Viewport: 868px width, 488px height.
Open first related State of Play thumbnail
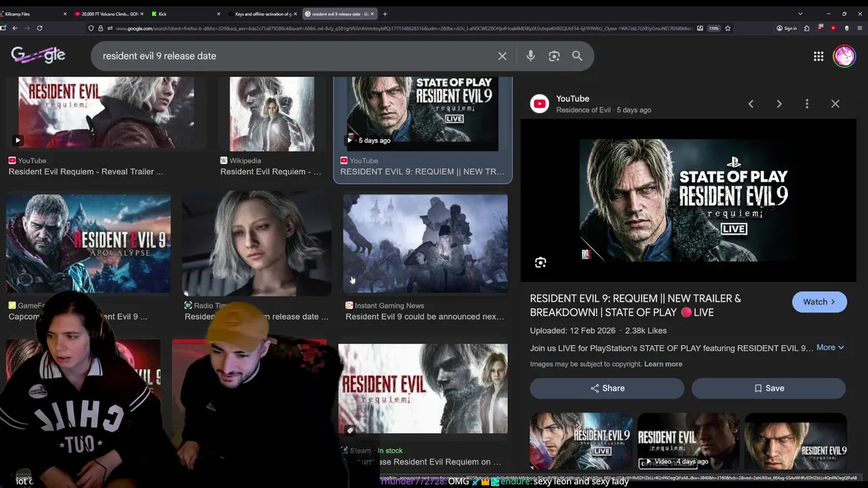(x=581, y=441)
